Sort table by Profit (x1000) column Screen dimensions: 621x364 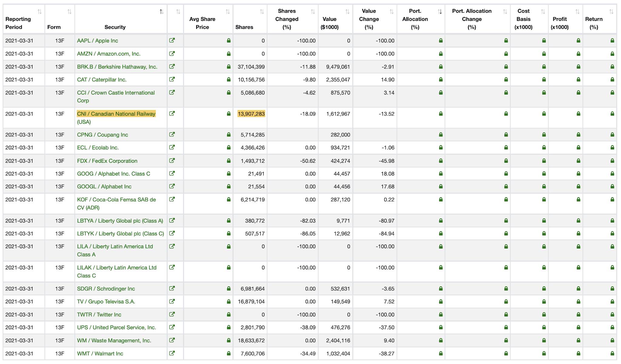click(577, 12)
